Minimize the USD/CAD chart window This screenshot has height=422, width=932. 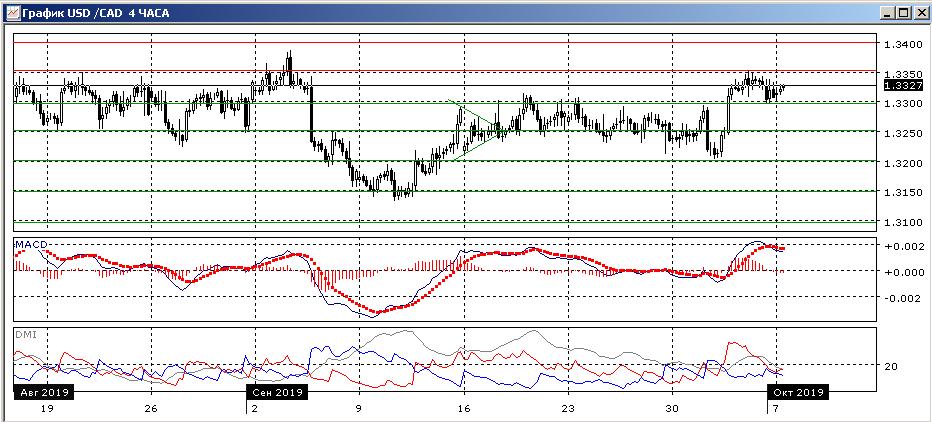tap(888, 12)
